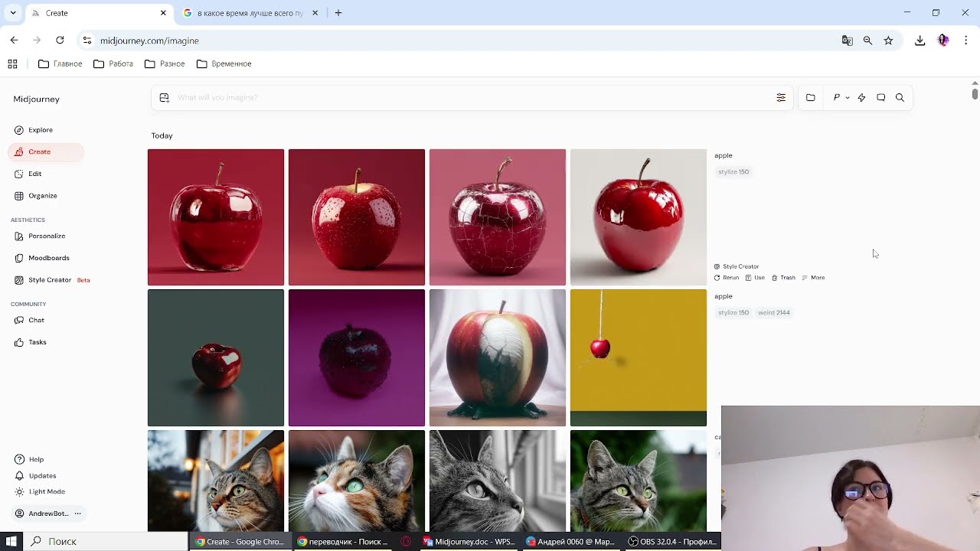Click Style Creator link above Rerun
This screenshot has height=551, width=980.
737,266
